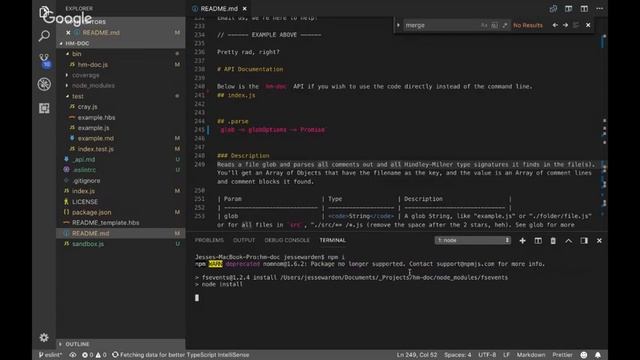This screenshot has height=360, width=640.
Task: Open errors and warnings count in status bar
Action: point(94,355)
